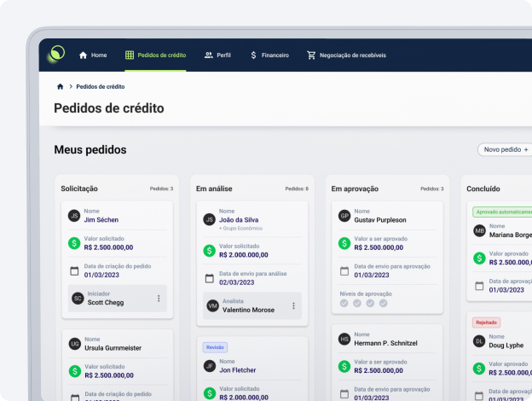Click the JF avatar of Jon Fletcher
Screen dimensions: 532x401
click(x=210, y=366)
